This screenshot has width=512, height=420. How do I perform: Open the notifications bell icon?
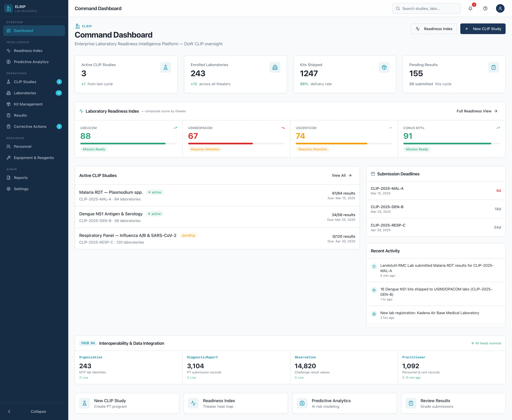coord(470,8)
